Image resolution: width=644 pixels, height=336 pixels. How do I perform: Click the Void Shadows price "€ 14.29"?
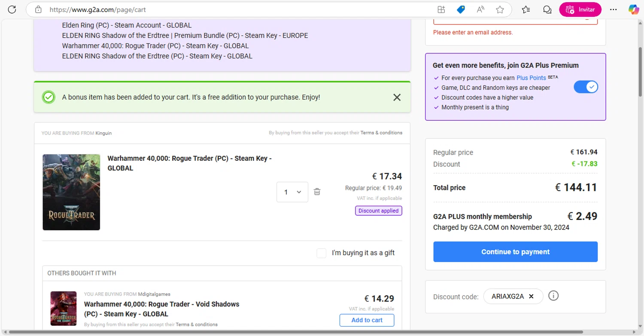[x=379, y=299]
